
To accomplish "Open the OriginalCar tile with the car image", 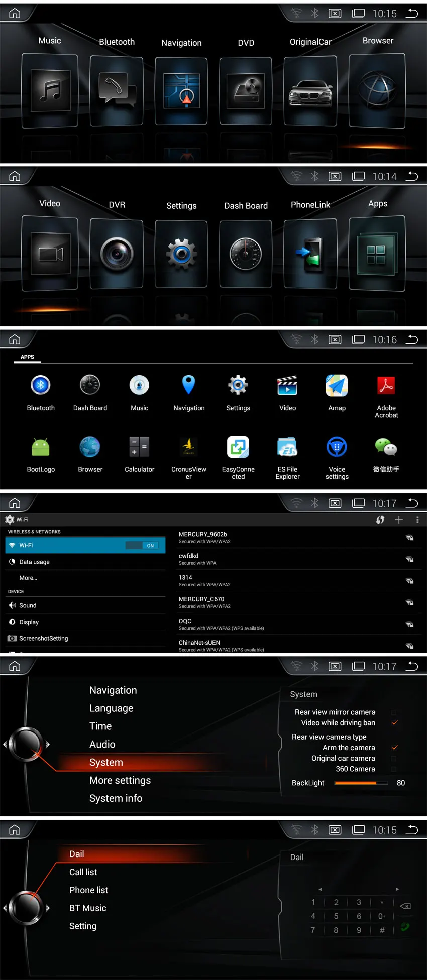I will (x=310, y=91).
